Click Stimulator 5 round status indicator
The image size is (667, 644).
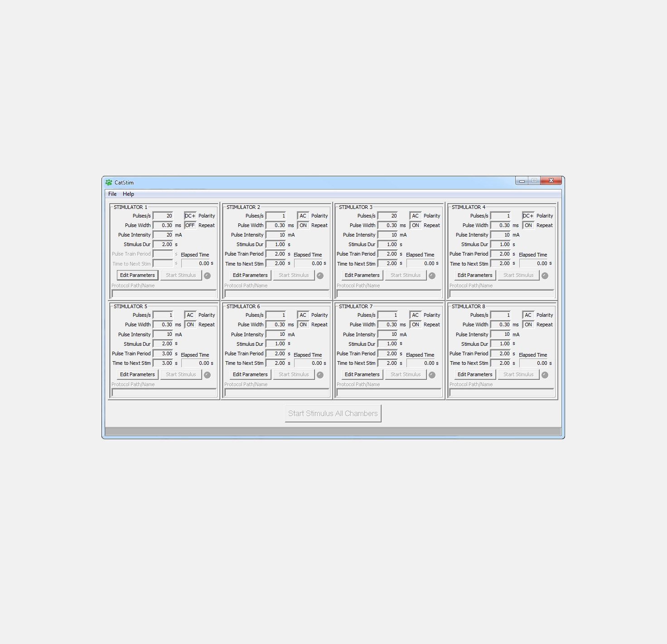coord(207,375)
